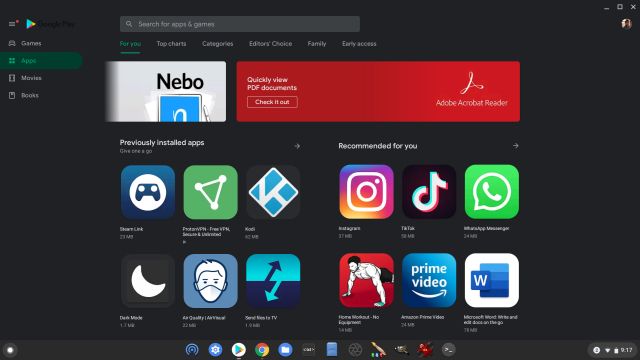Open the Microsoft Word app listing
640x360 pixels.
point(492,280)
